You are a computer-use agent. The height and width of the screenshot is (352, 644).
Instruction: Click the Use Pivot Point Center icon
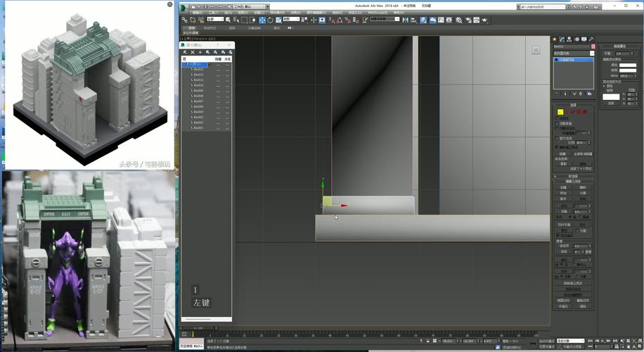[304, 20]
